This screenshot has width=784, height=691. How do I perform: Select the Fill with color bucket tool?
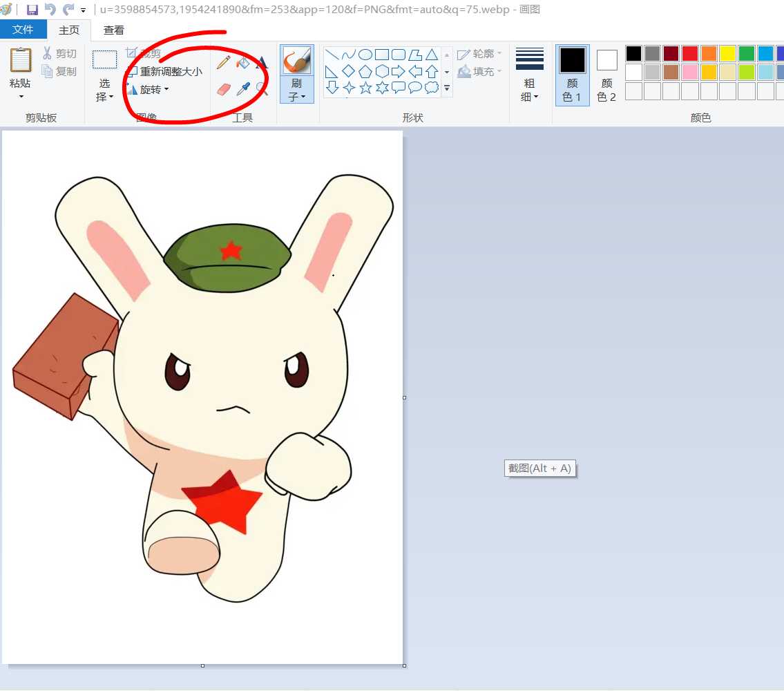(x=243, y=63)
